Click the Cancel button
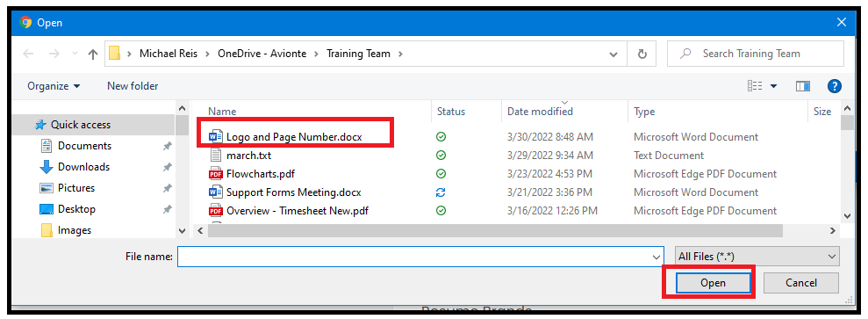The height and width of the screenshot is (319, 868). tap(801, 283)
